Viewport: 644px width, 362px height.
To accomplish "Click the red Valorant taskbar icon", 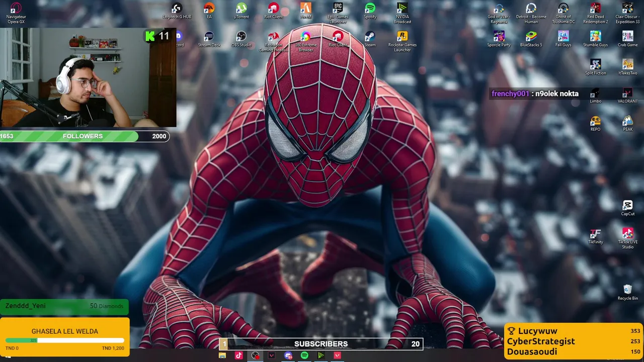I will (338, 355).
